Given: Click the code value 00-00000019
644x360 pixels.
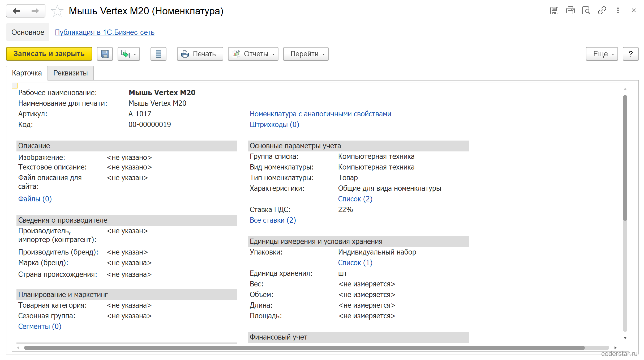Looking at the screenshot, I should tap(150, 125).
